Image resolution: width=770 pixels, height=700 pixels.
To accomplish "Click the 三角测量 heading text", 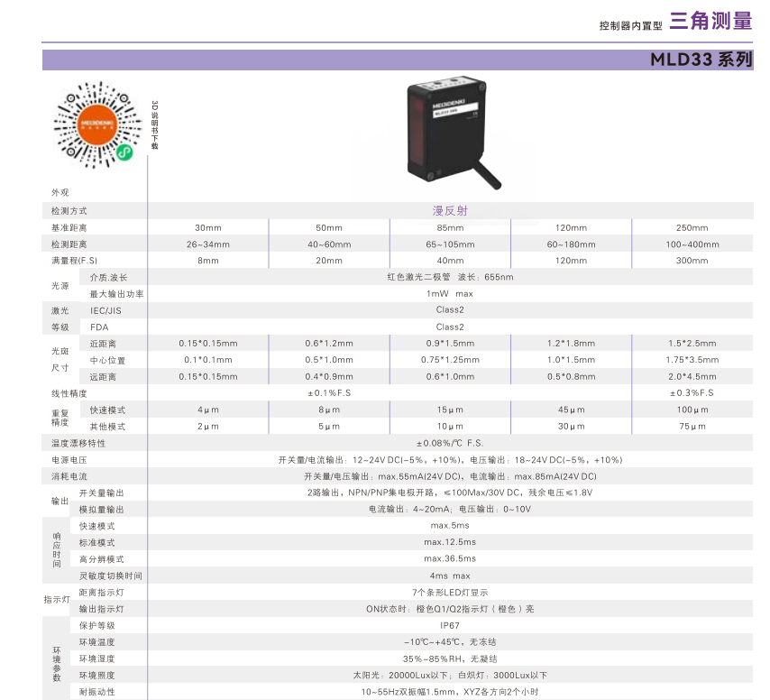I will point(710,23).
